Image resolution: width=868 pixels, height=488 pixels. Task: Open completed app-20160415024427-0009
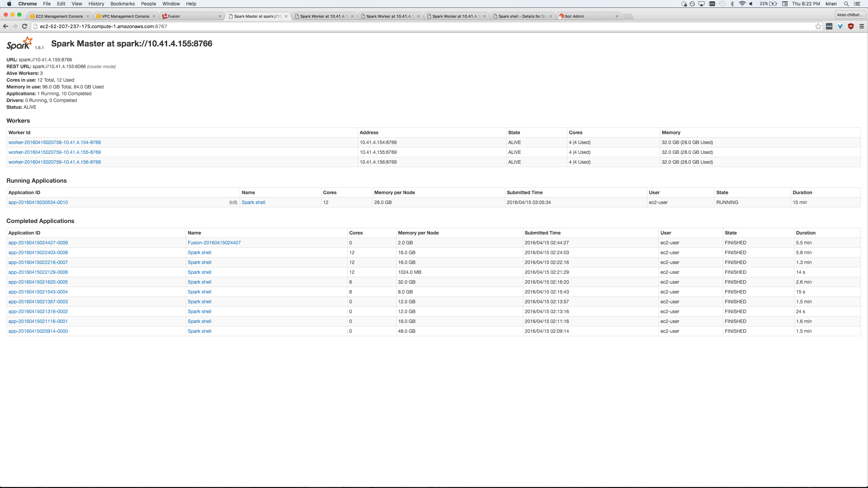click(x=38, y=243)
